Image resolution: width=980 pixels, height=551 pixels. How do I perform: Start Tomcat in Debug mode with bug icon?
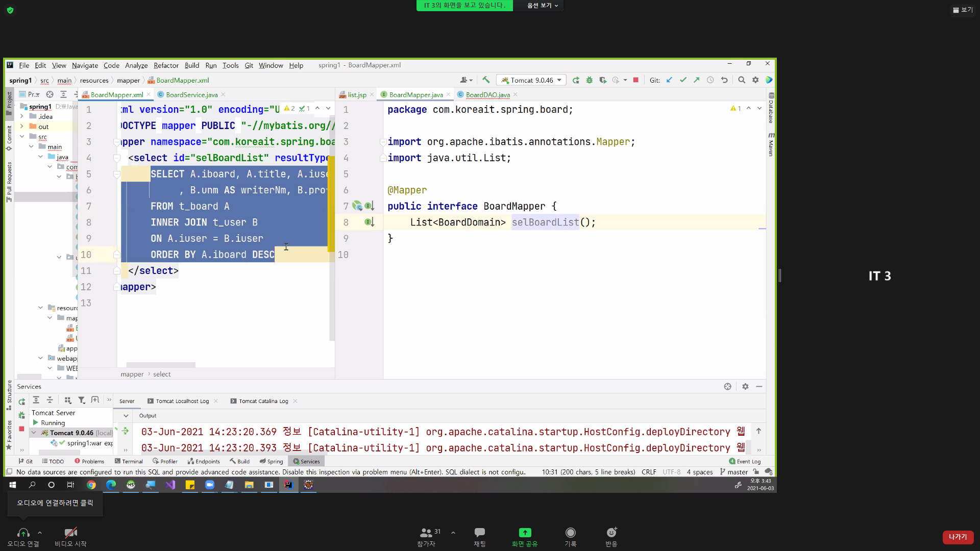tap(590, 80)
